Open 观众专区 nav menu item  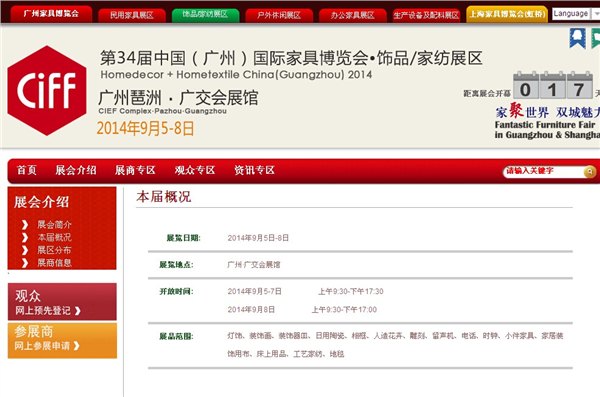[195, 170]
